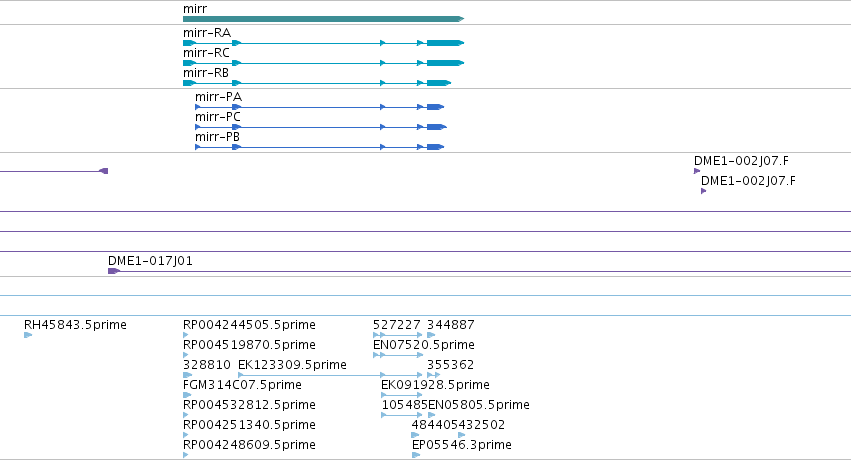Viewport: 851px width, 460px height.
Task: Select the EK123309.5prime spliced EST line
Action: [x=330, y=375]
